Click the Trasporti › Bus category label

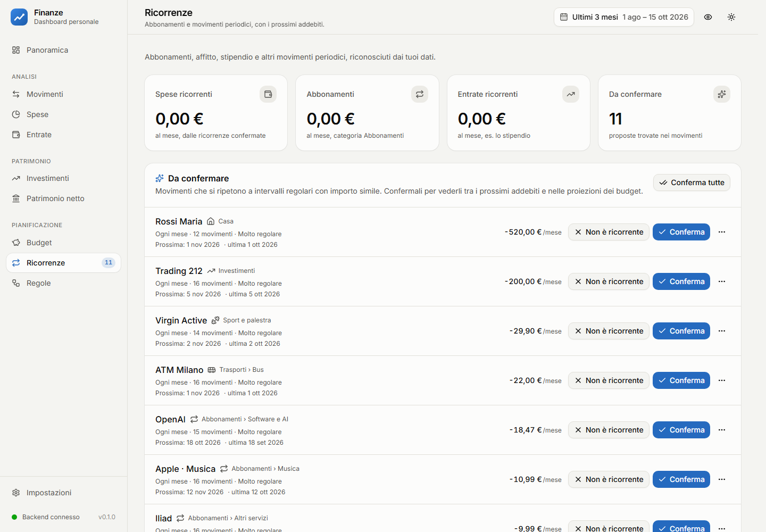(242, 370)
